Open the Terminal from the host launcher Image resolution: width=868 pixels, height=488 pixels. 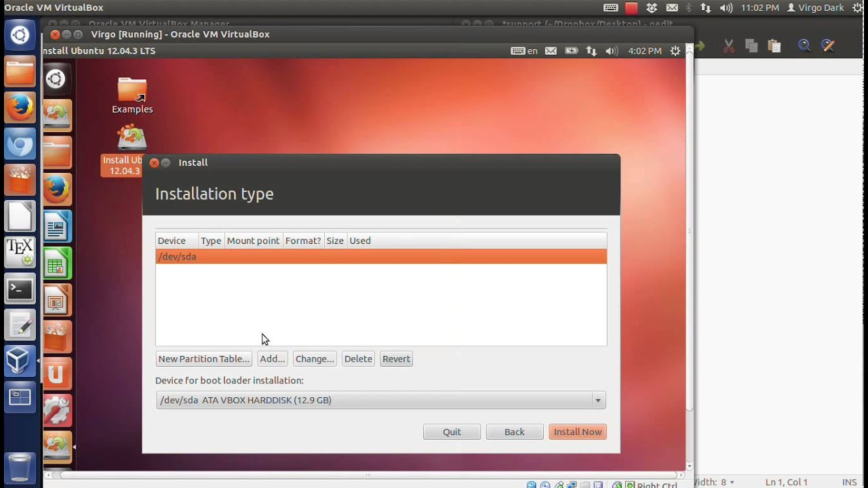pos(20,289)
